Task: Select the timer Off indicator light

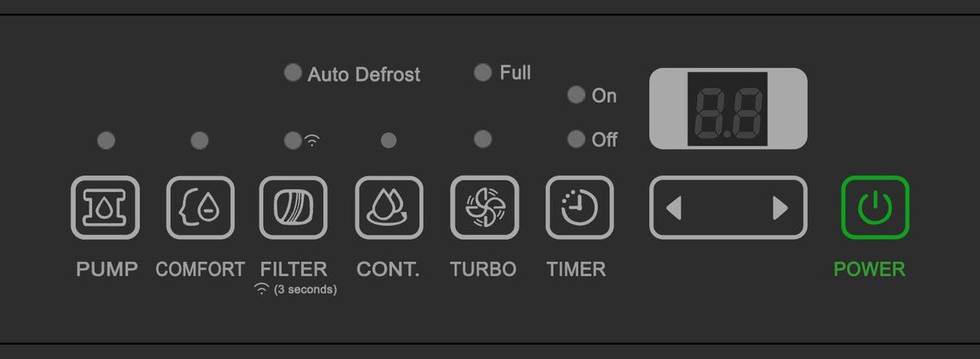Action: point(577,139)
